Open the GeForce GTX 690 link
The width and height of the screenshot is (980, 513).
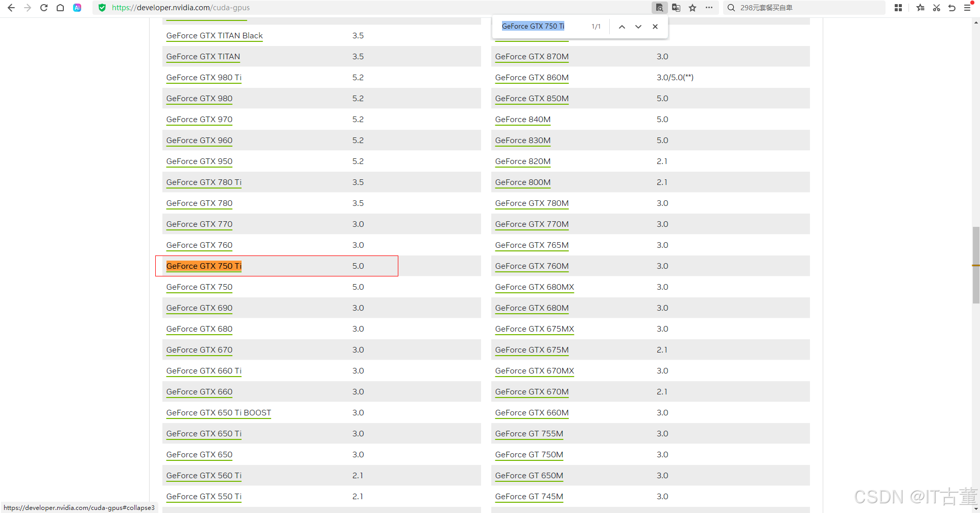199,308
